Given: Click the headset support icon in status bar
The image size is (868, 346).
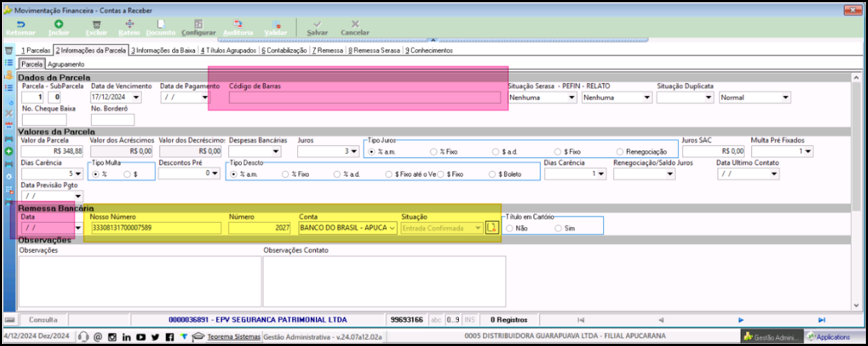Looking at the screenshot, I should click(83, 337).
